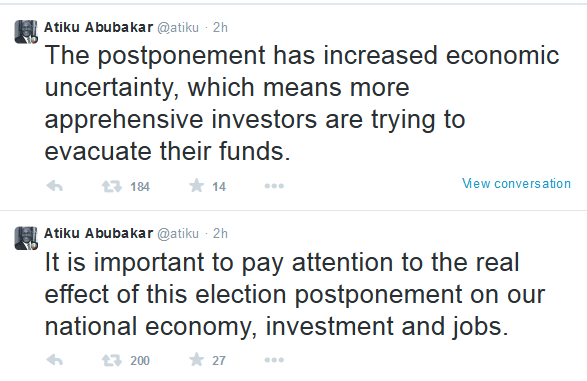Image resolution: width=587 pixels, height=381 pixels.
Task: Click the 2h timestamp on first tweet
Action: pyautogui.click(x=220, y=27)
